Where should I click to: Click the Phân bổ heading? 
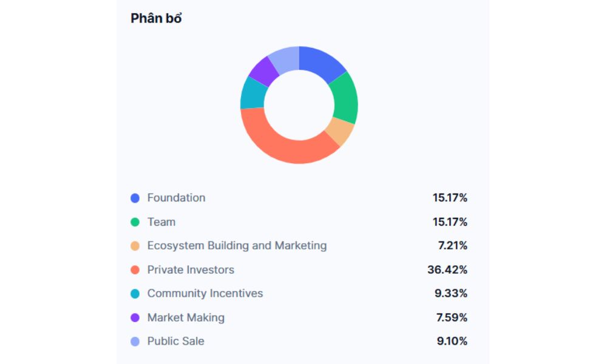[156, 19]
